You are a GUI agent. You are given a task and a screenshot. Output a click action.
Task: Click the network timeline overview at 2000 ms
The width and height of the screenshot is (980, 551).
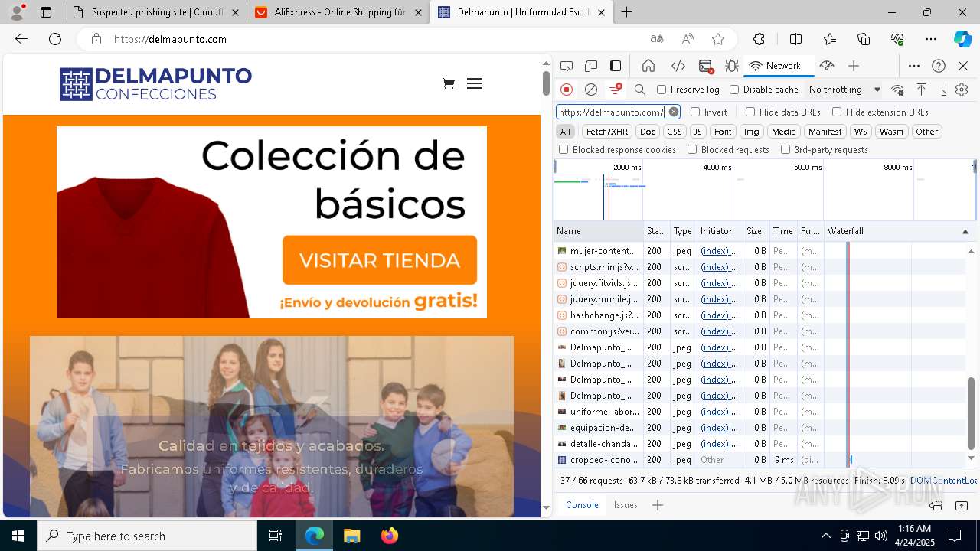(x=627, y=167)
